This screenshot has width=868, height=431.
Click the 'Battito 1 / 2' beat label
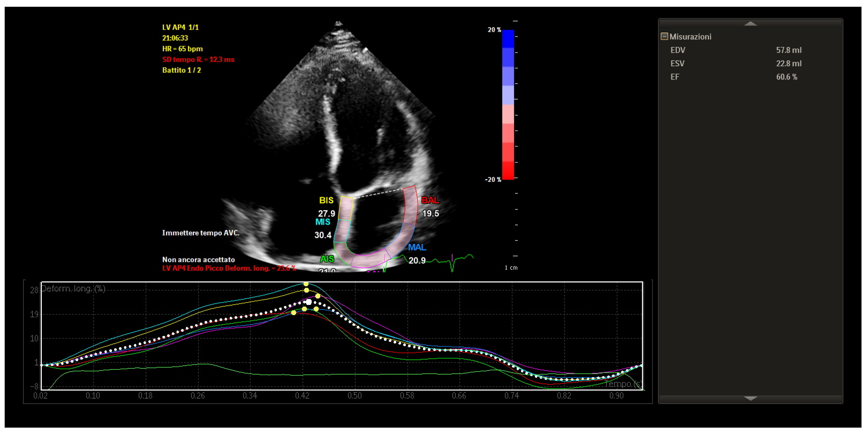[181, 70]
